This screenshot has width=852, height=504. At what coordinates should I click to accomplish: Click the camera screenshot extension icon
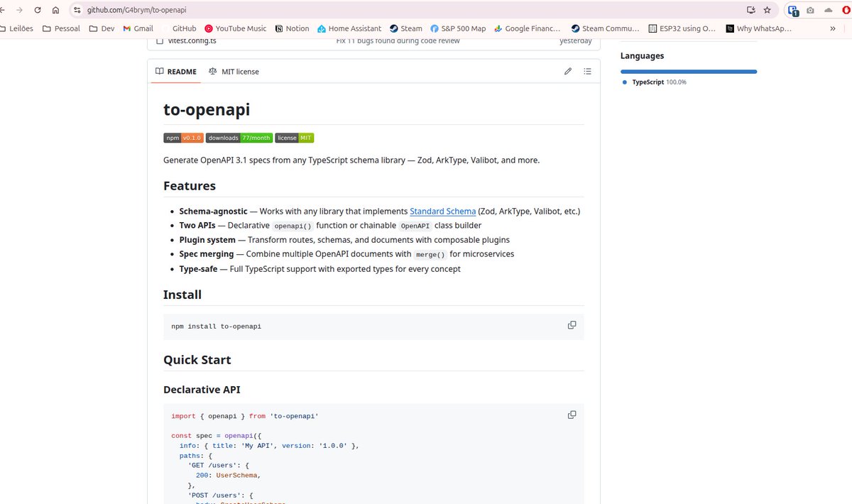pyautogui.click(x=810, y=10)
